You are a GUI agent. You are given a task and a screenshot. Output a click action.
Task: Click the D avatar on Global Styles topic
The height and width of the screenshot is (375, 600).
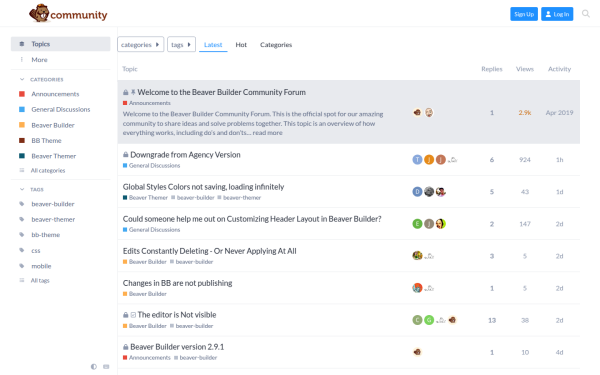tap(417, 192)
